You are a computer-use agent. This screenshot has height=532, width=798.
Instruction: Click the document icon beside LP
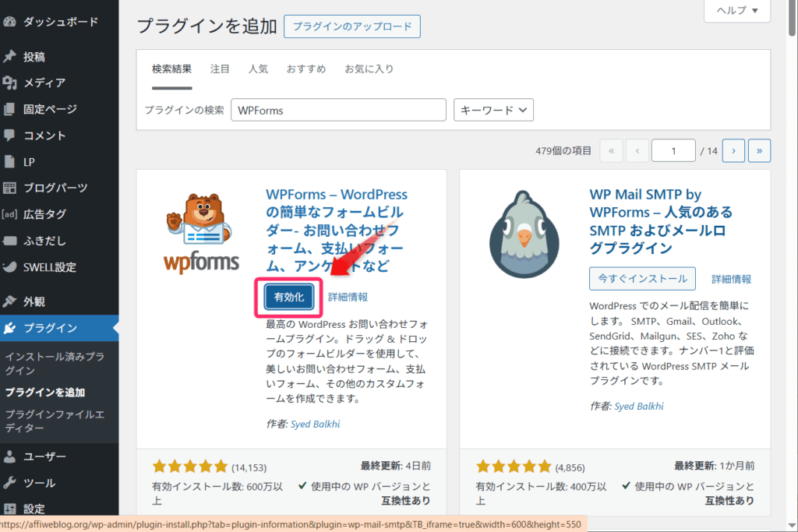pos(9,162)
